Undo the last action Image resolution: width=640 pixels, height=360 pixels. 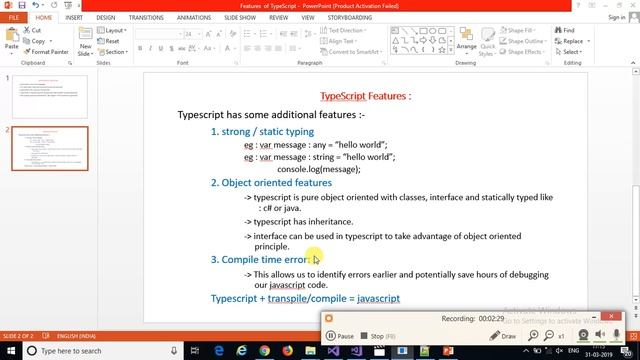coord(36,5)
